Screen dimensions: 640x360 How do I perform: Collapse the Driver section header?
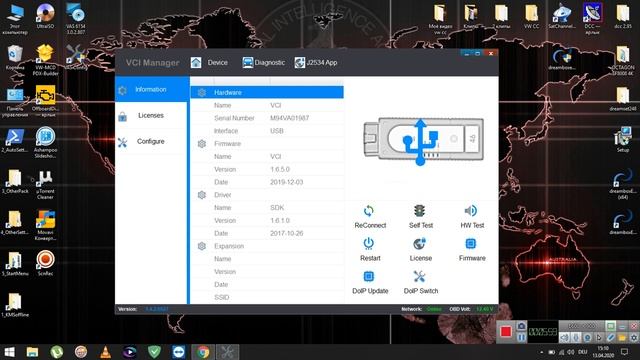coord(267,195)
